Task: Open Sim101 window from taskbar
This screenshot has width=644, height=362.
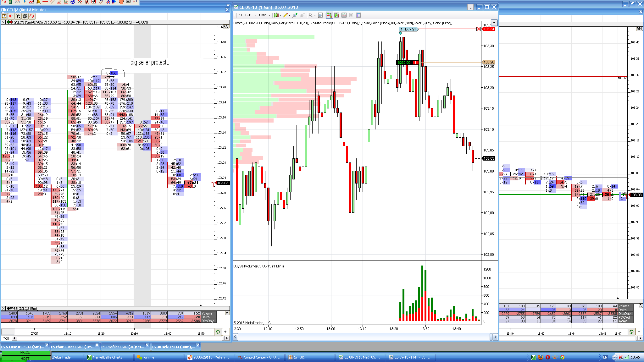Action: tap(310, 357)
